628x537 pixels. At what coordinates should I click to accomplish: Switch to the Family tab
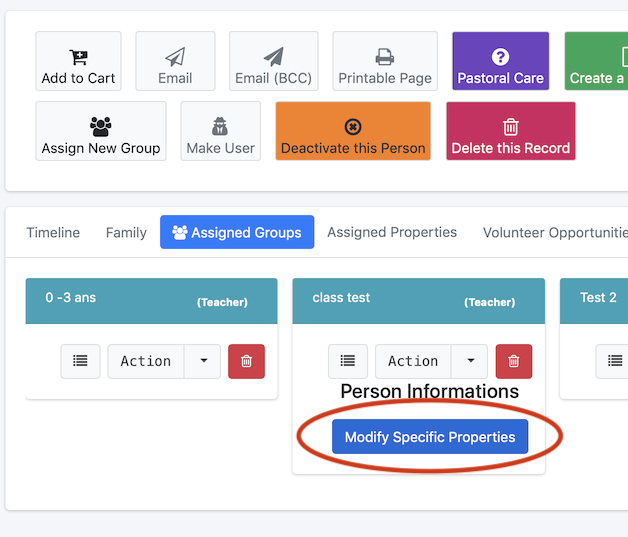pos(126,232)
